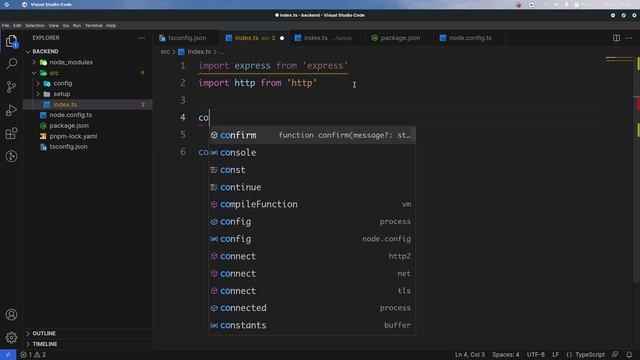Select connect suggestion from http2
Viewport: 640px width, 360px height.
[312, 256]
